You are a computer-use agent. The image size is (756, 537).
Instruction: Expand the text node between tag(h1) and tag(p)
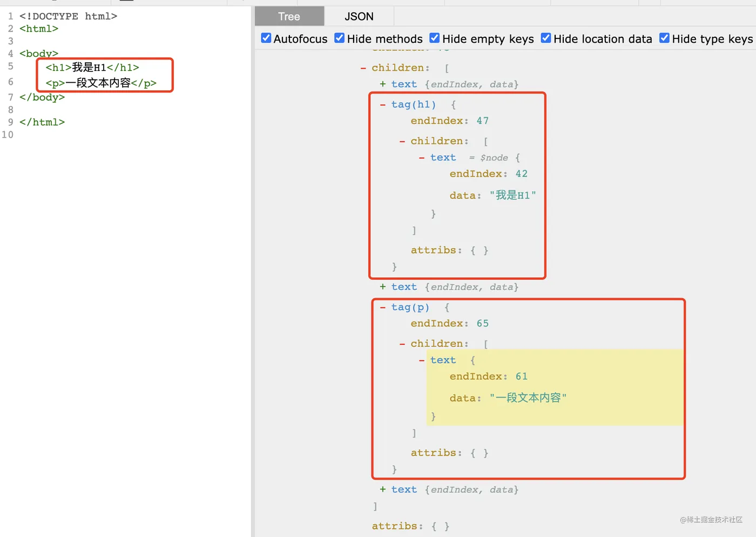pos(382,286)
